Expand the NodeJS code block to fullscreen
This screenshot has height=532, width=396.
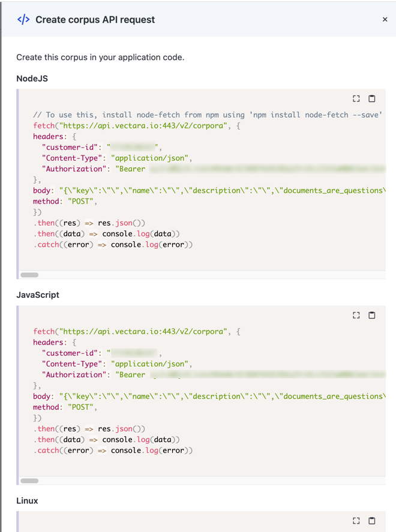(356, 98)
